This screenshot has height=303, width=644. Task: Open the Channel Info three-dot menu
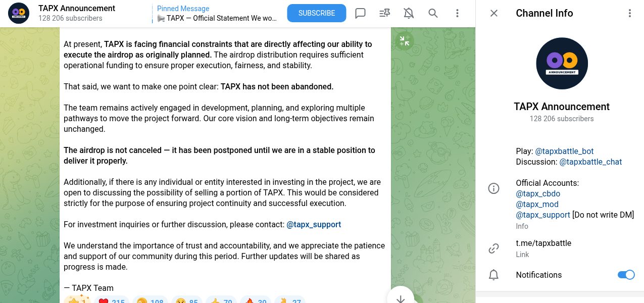tap(630, 13)
